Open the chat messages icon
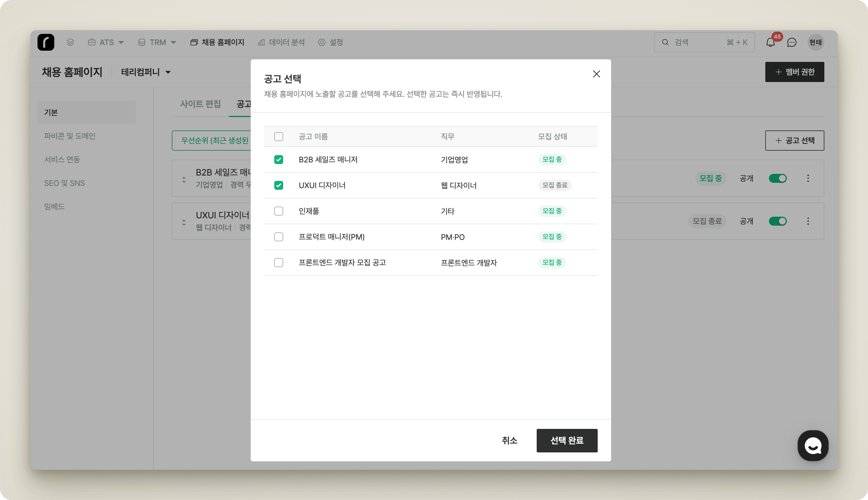 pyautogui.click(x=791, y=42)
